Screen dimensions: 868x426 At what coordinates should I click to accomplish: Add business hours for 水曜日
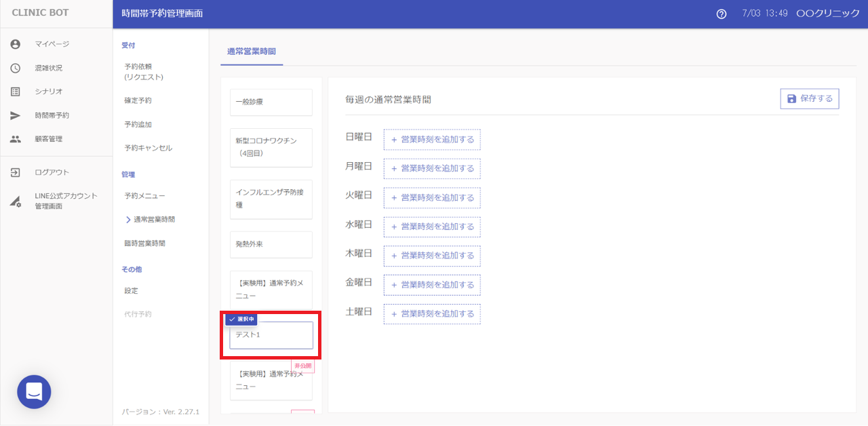pyautogui.click(x=432, y=227)
